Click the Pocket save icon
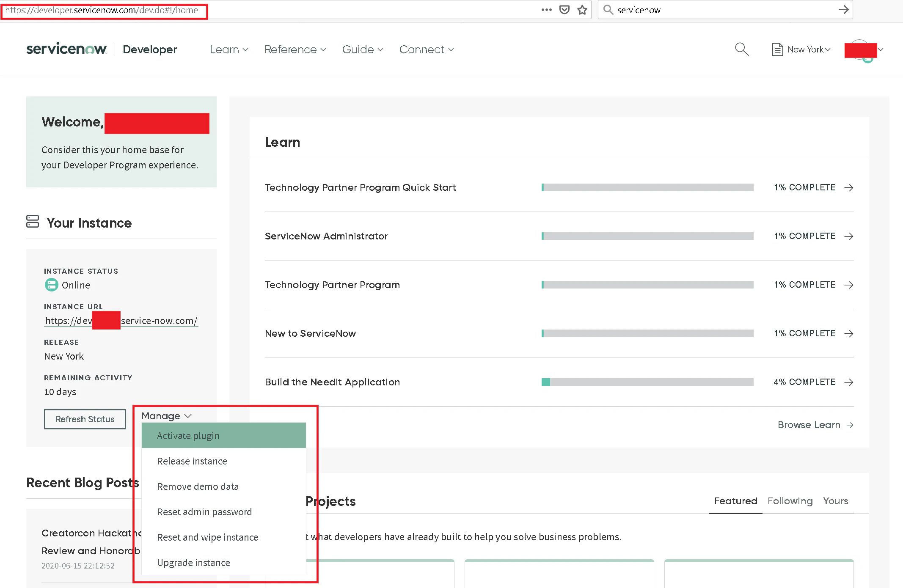 click(x=564, y=10)
